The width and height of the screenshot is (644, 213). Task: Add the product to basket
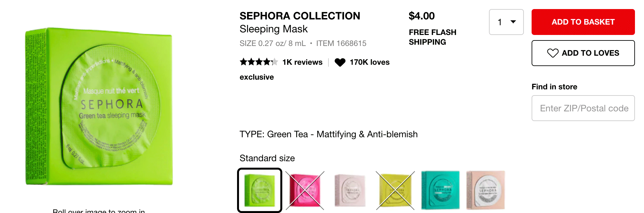583,22
